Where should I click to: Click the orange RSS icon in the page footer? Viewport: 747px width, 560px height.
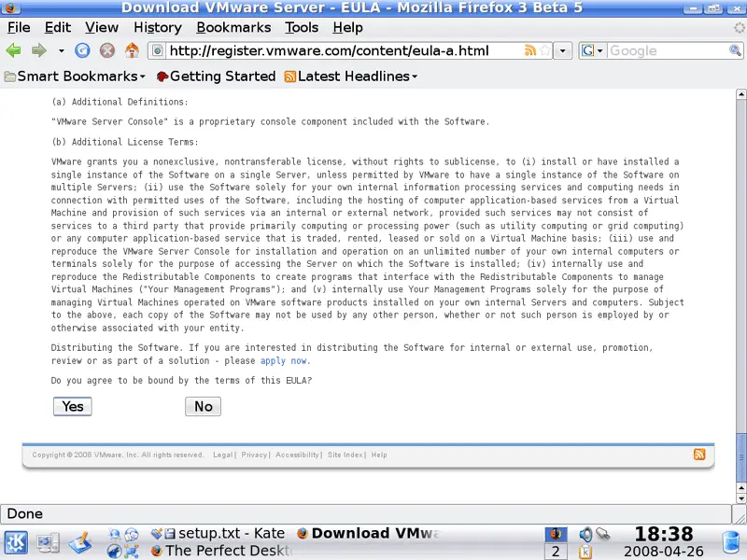[699, 455]
